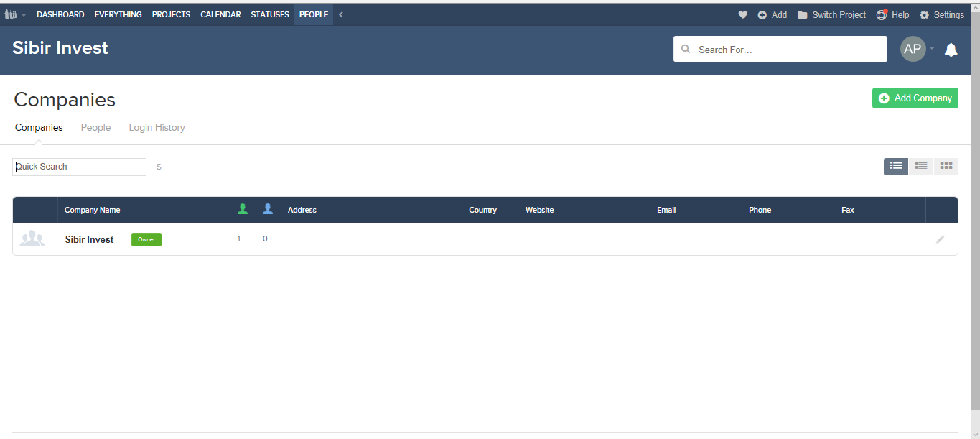
Task: Select the grid view icon
Action: point(946,166)
